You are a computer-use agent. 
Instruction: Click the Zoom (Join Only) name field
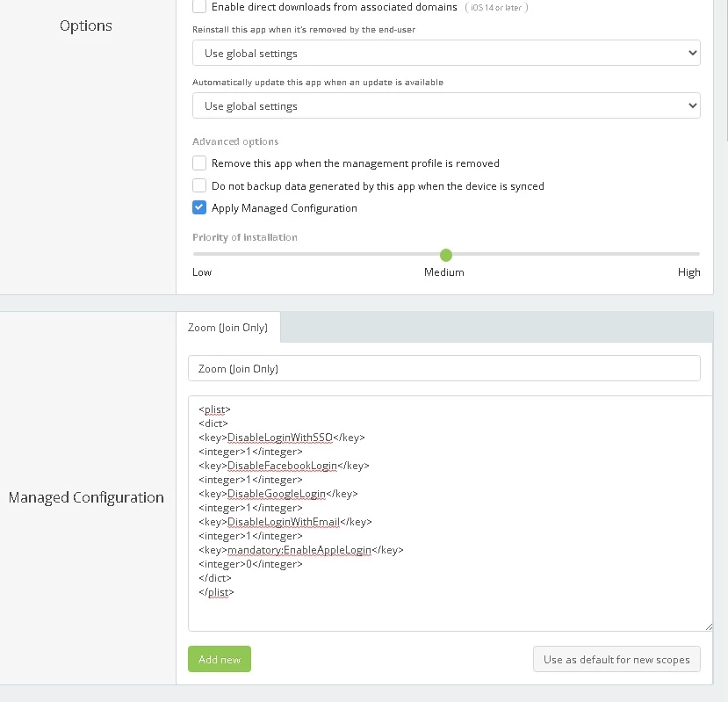pos(443,368)
